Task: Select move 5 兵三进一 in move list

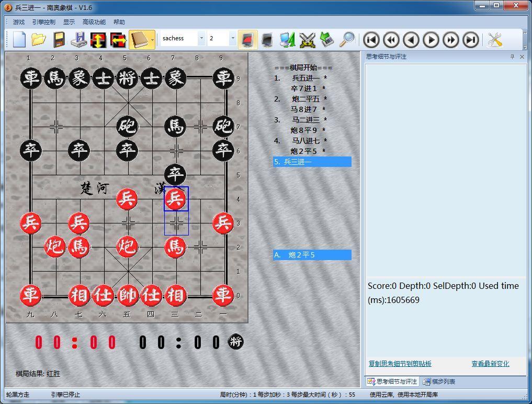Action: 312,162
